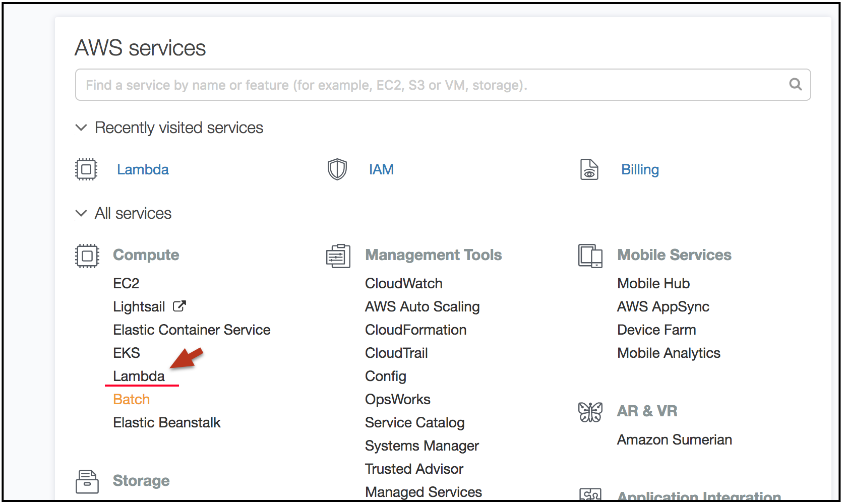843x504 pixels.
Task: Collapse the Recently visited services section
Action: coord(81,128)
